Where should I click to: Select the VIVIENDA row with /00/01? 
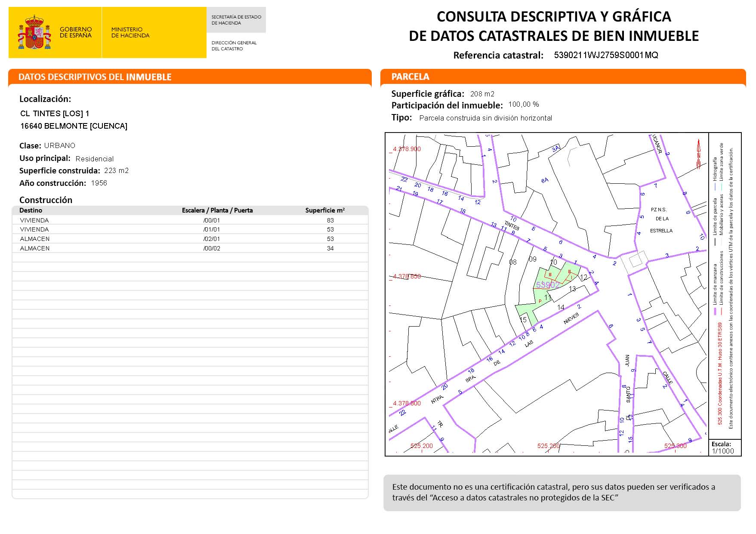pyautogui.click(x=190, y=220)
